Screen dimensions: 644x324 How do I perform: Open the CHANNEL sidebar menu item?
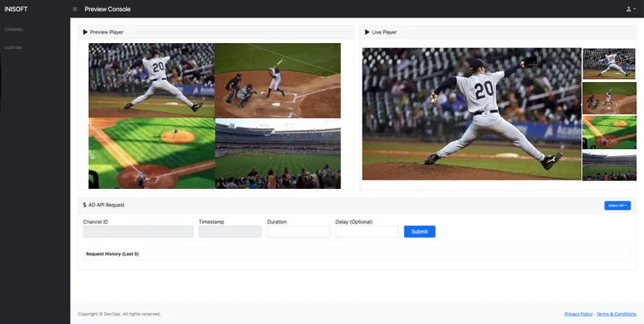coord(14,30)
